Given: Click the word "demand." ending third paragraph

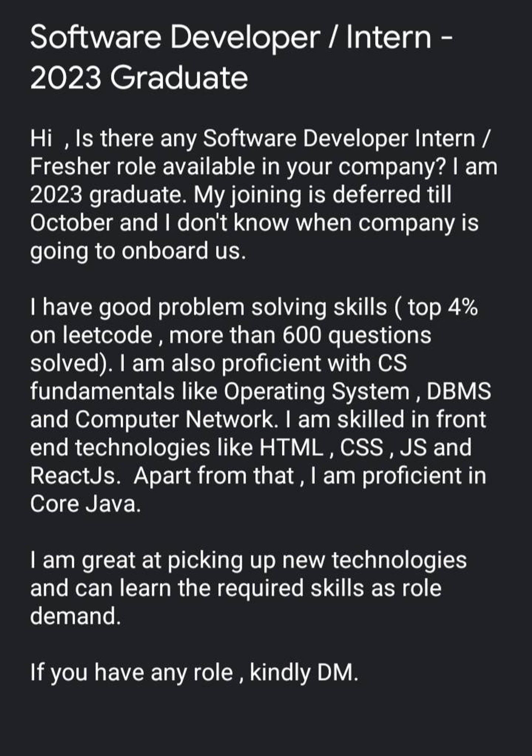Looking at the screenshot, I should 76,616.
